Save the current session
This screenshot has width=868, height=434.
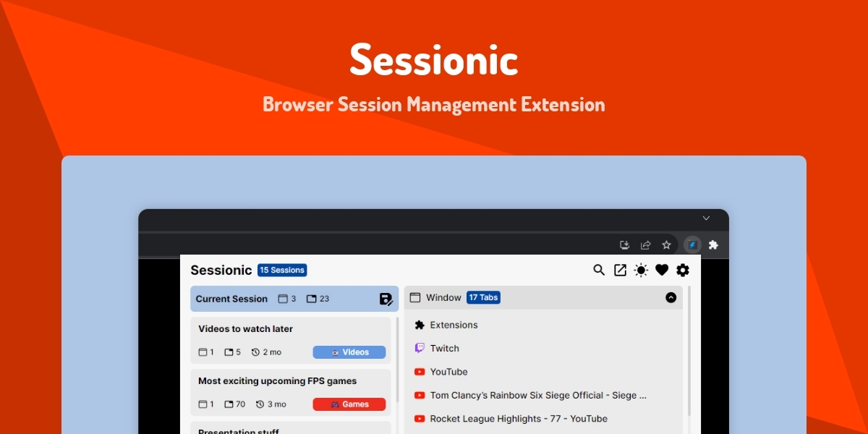386,299
